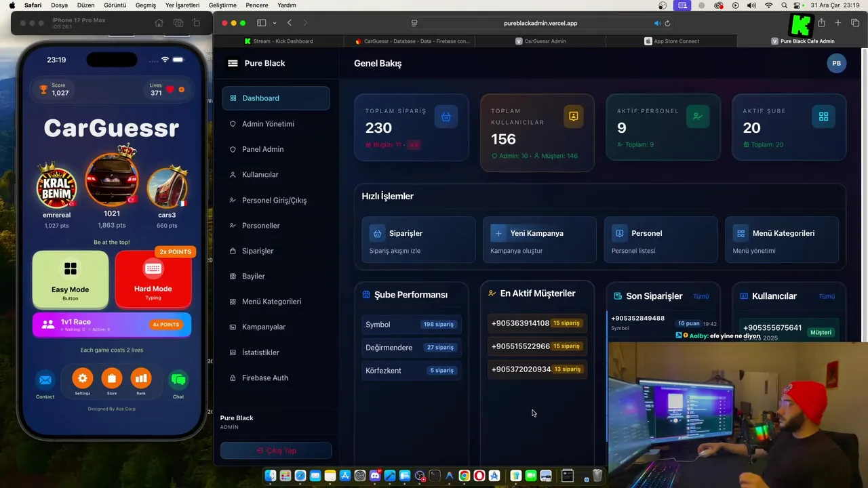Viewport: 868px width, 488px height.
Task: Toggle the Pure Black hamburger menu icon
Action: click(233, 63)
